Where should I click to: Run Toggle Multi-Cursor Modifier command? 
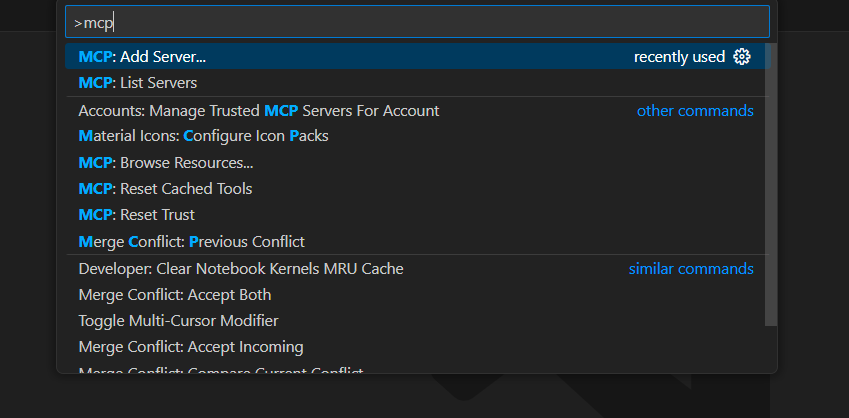178,321
